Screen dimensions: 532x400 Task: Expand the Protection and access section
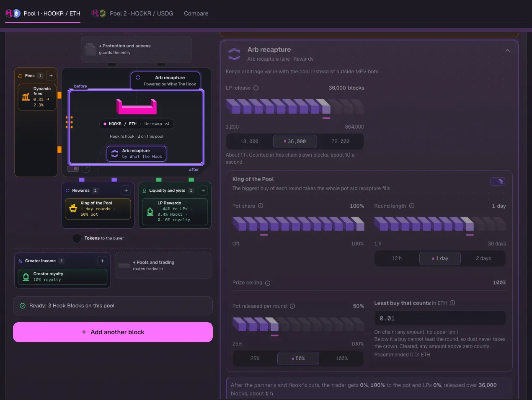tap(136, 49)
